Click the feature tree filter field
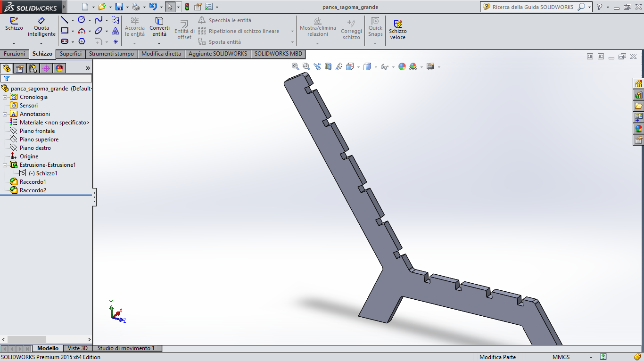The image size is (644, 361). pyautogui.click(x=46, y=79)
